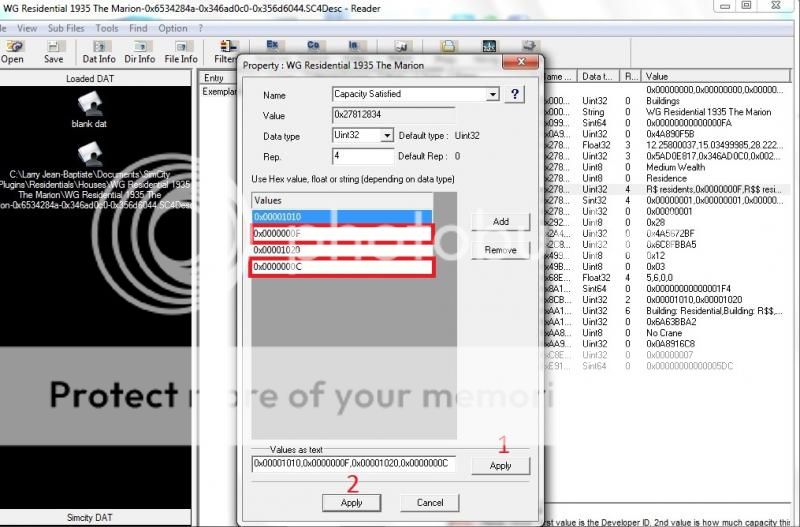Select value 0x00001020 in Values list

tap(342, 250)
